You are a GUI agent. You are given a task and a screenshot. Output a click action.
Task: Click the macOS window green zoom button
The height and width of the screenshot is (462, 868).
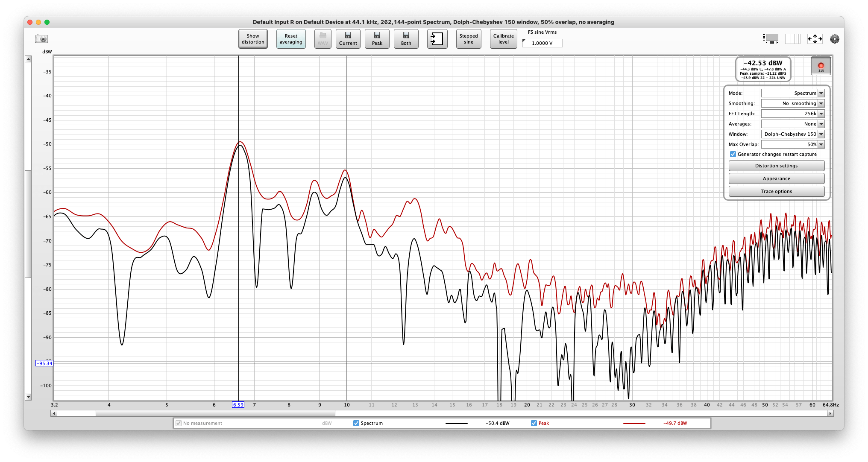[47, 22]
